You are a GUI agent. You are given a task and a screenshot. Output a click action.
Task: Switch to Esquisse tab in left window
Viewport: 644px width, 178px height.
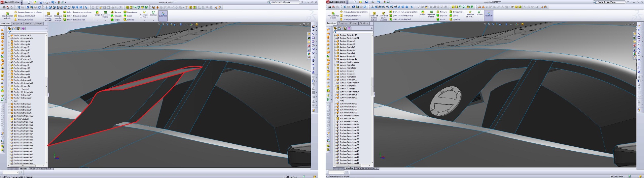pyautogui.click(x=17, y=24)
